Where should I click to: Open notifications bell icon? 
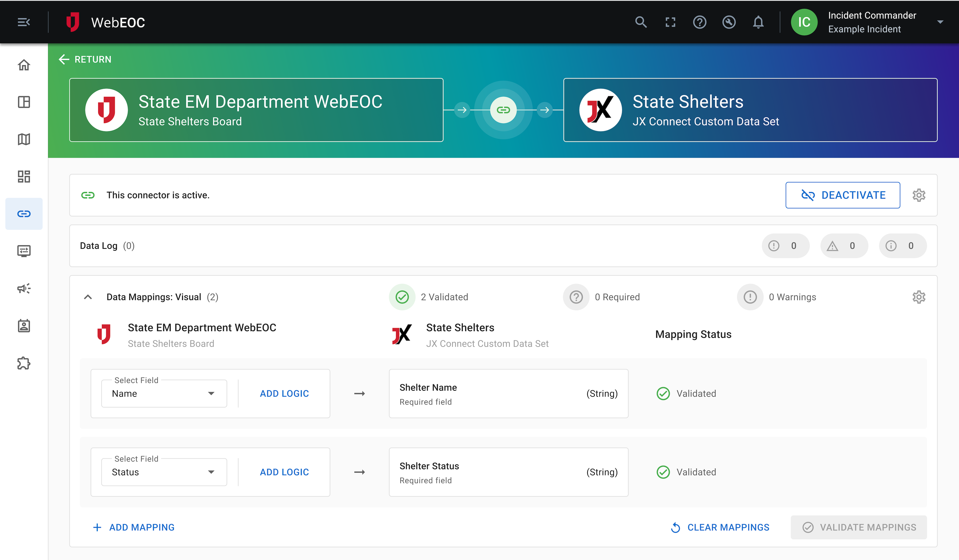(x=758, y=22)
